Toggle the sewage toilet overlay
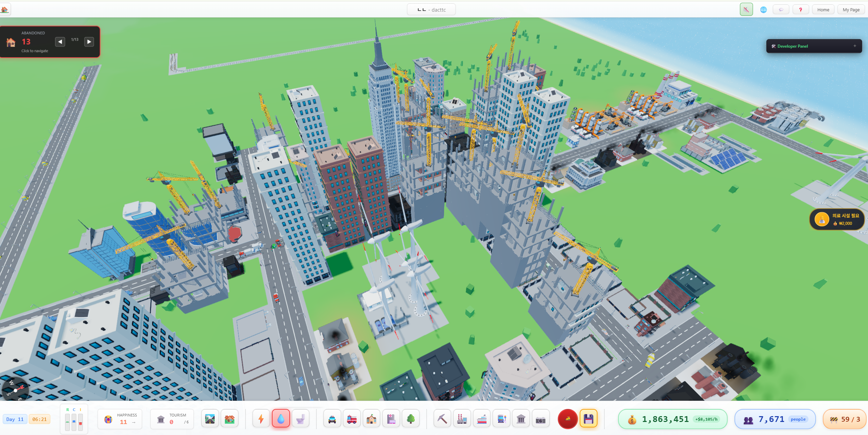Screen dimensions: 868x435 point(300,419)
